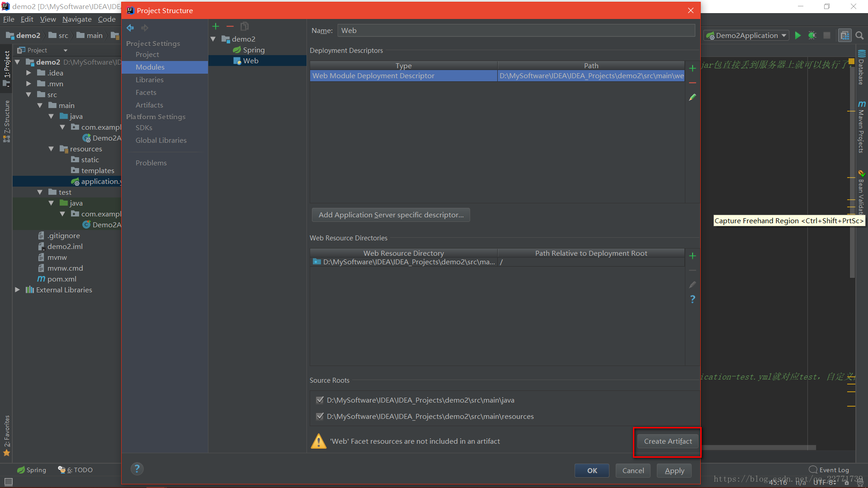Screen dimensions: 868x488
Task: Open the Edit menu
Action: [x=27, y=19]
